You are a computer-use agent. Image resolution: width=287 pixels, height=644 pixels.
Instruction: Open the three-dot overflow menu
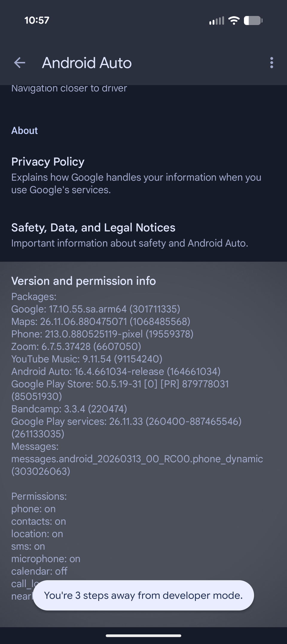(x=271, y=63)
